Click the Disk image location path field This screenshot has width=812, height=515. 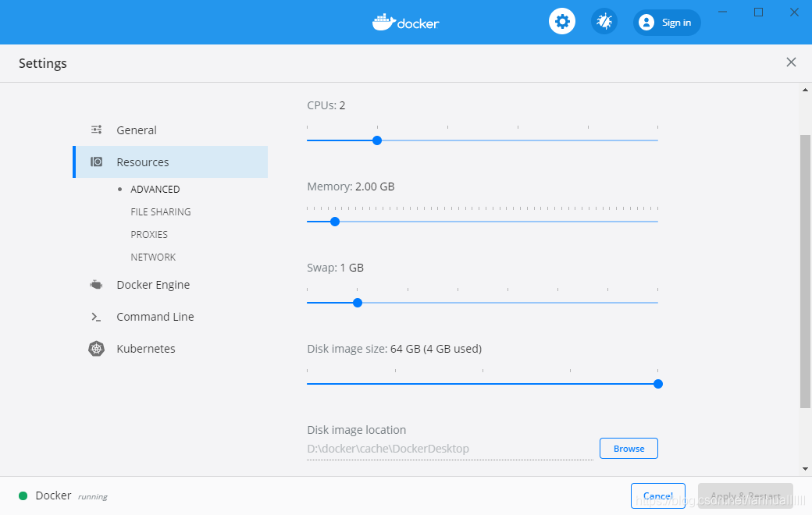pyautogui.click(x=450, y=449)
